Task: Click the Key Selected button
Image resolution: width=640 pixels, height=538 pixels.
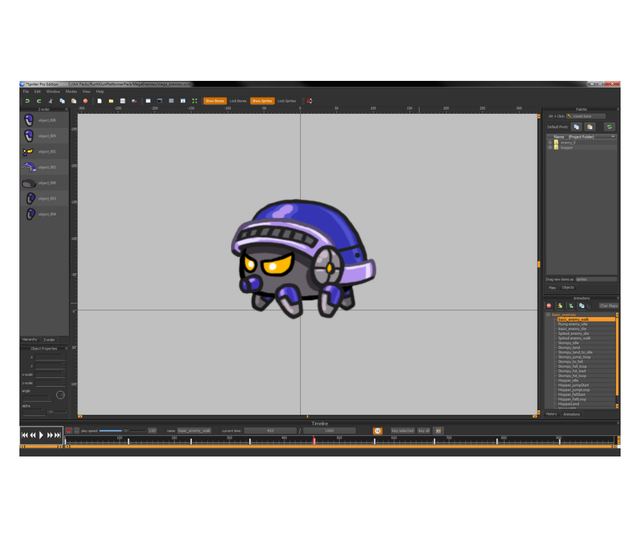Action: [x=402, y=431]
